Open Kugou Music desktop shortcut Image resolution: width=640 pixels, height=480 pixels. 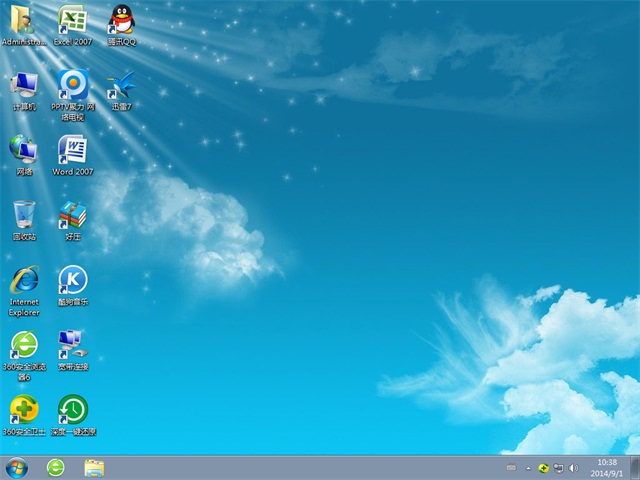[x=72, y=281]
